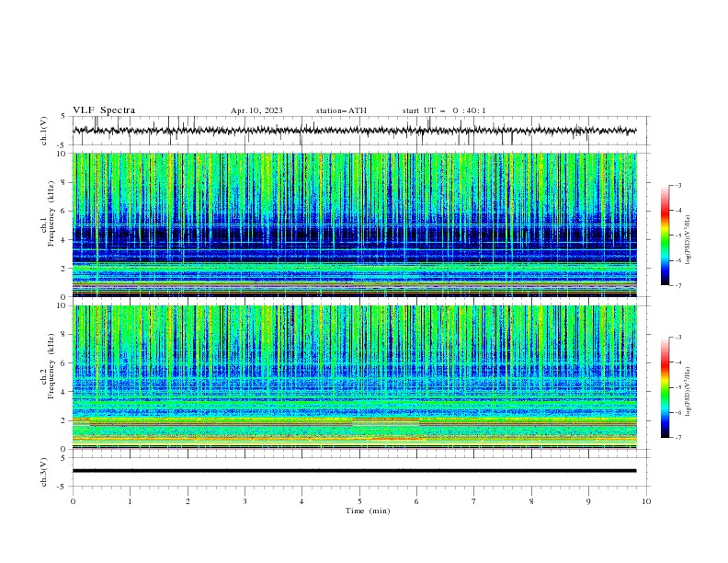Click time axis tick label "10"
The image size is (728, 563).
646,501
